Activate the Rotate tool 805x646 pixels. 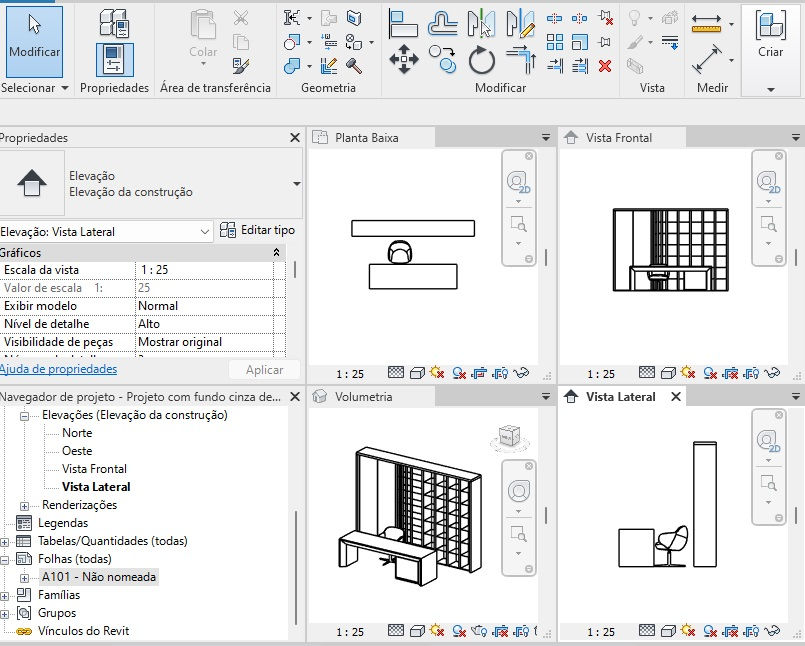pos(482,60)
